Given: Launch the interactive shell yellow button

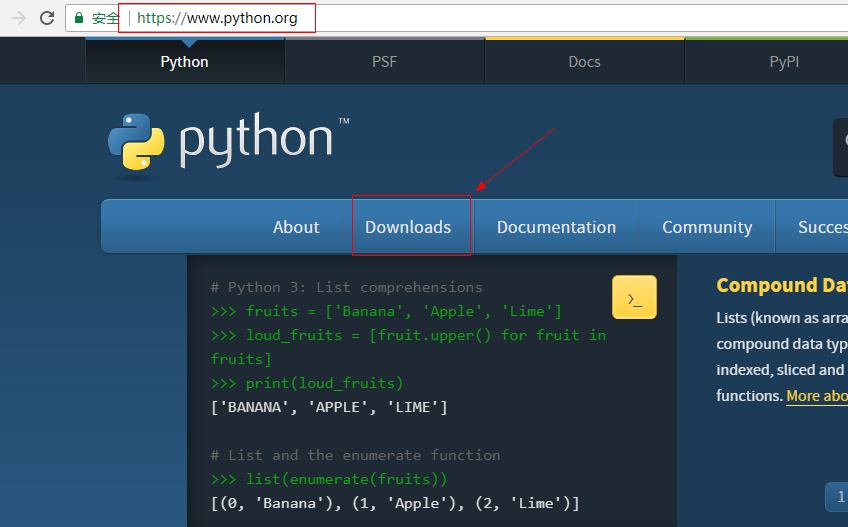Looking at the screenshot, I should [634, 297].
